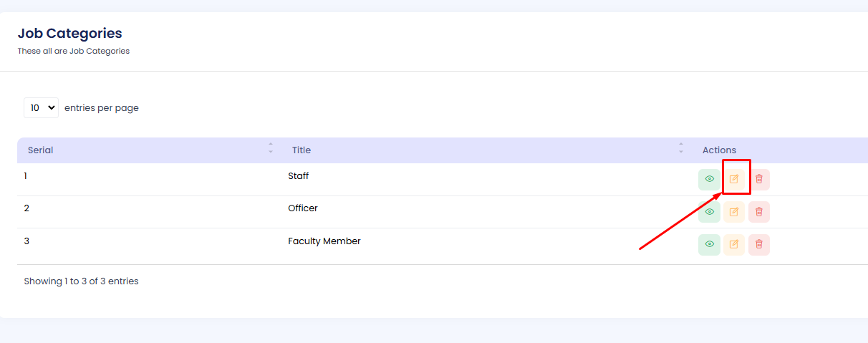View the Staff category details
The image size is (868, 343).
tap(709, 179)
